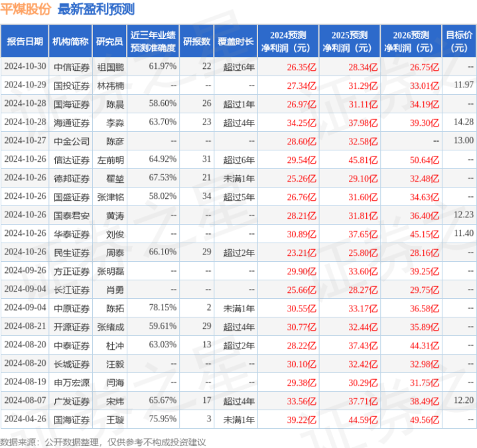Click the 2024预测净利润 column header

tap(288, 41)
